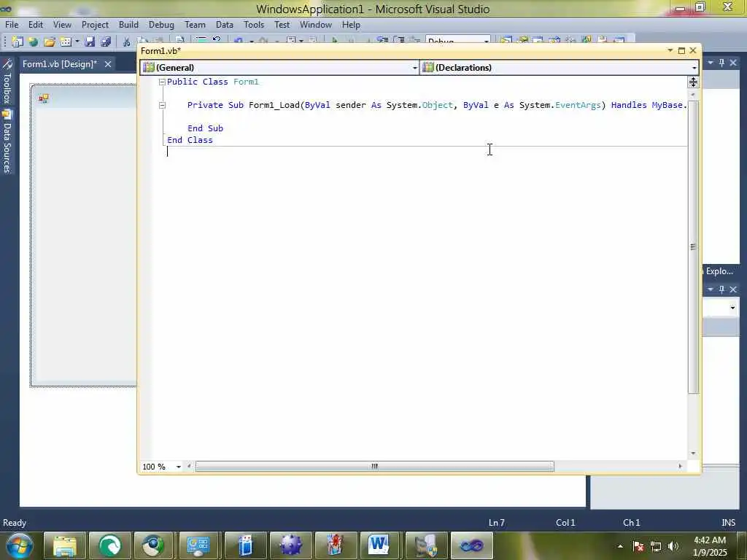Close the lower right docked panel
Viewport: 747px width, 560px height.
(733, 289)
